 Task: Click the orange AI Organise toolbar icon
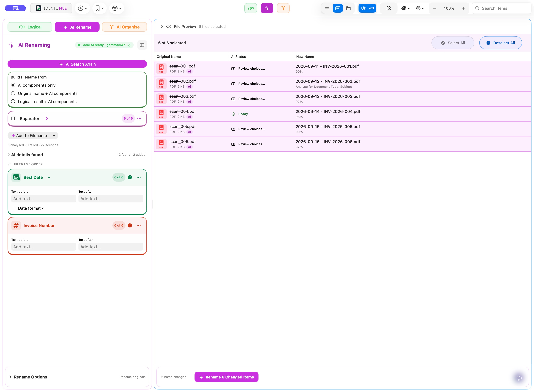click(x=283, y=8)
